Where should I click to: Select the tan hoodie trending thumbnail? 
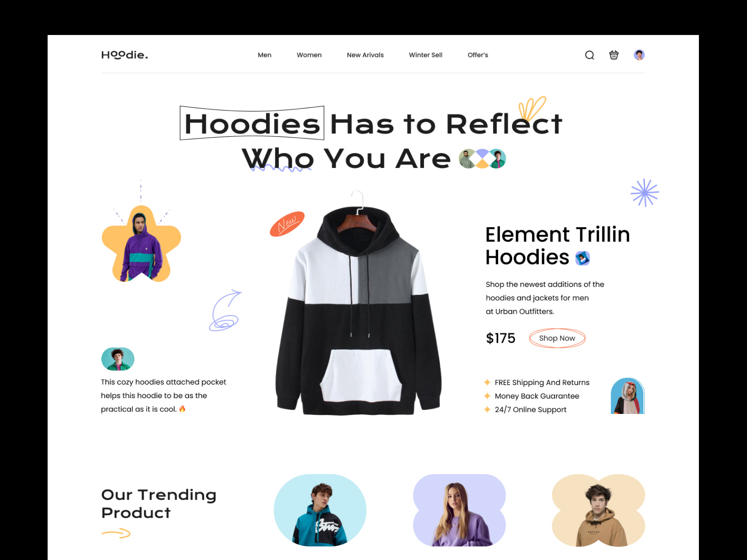[599, 510]
